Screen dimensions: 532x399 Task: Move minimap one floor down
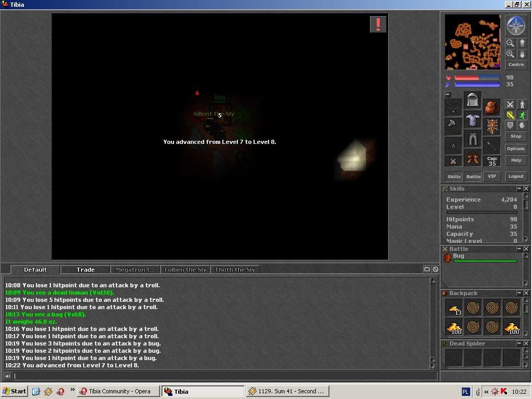522,54
